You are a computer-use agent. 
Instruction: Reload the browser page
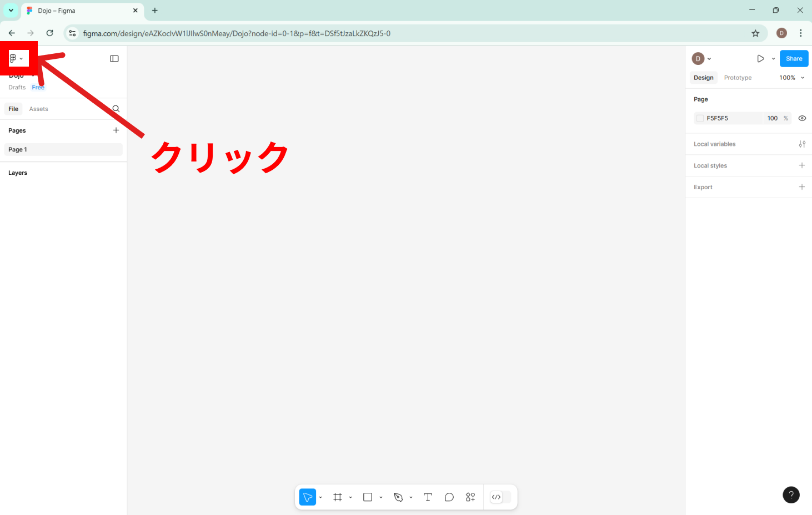coord(50,33)
